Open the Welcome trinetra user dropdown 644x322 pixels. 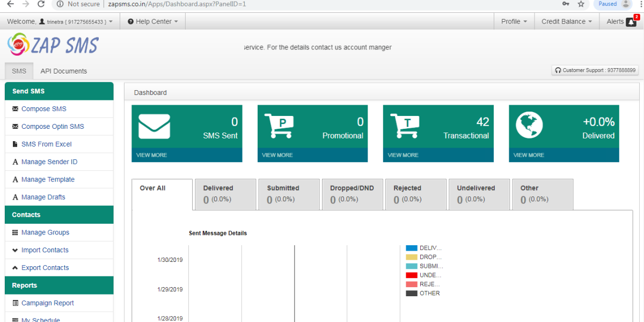click(60, 21)
